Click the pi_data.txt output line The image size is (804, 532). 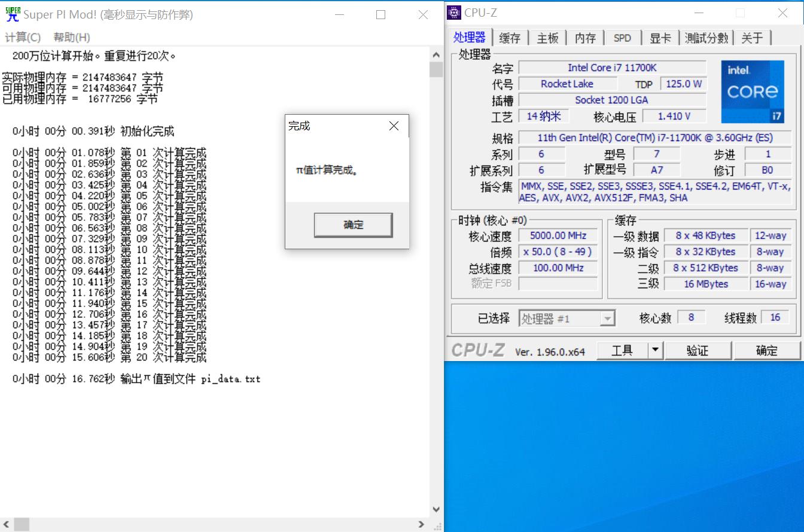[136, 379]
